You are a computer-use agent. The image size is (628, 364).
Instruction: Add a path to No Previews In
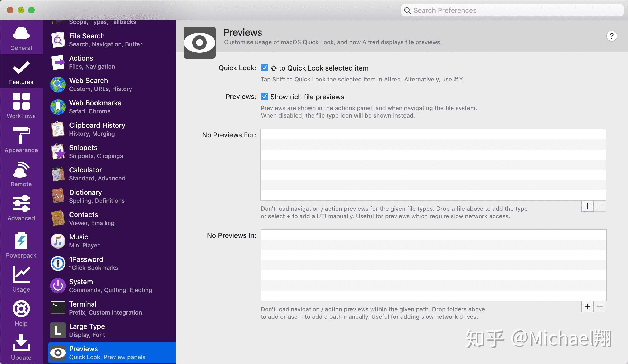coord(587,307)
